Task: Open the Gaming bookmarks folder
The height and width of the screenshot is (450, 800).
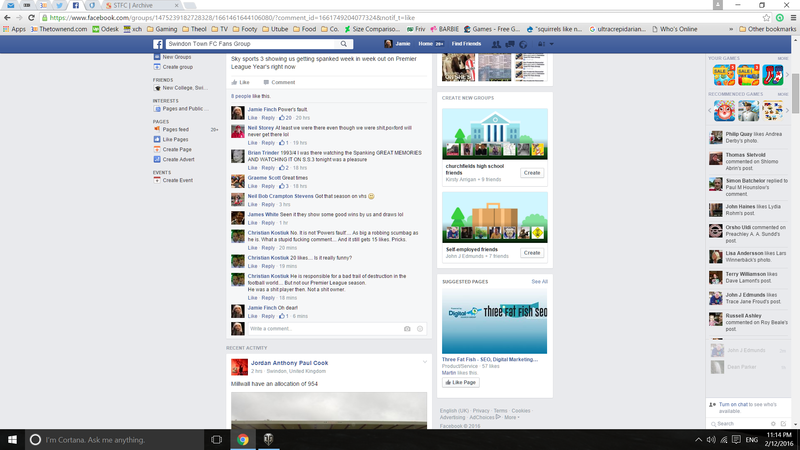Action: 162,29
